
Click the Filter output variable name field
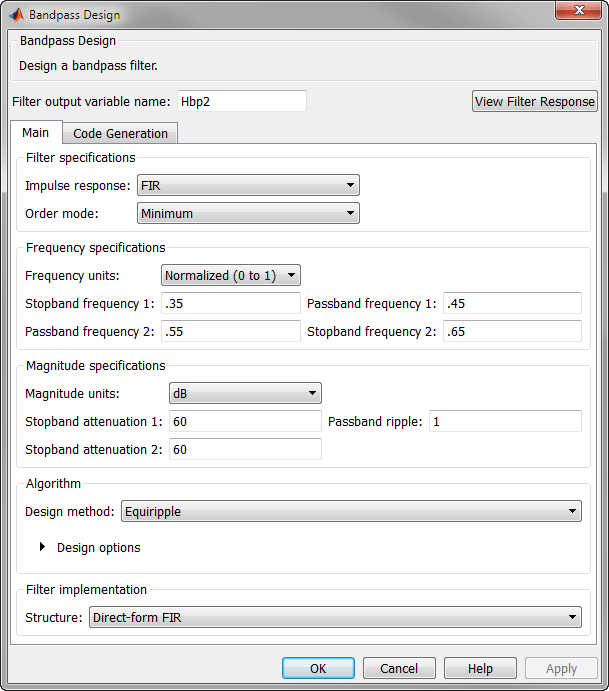pyautogui.click(x=241, y=101)
